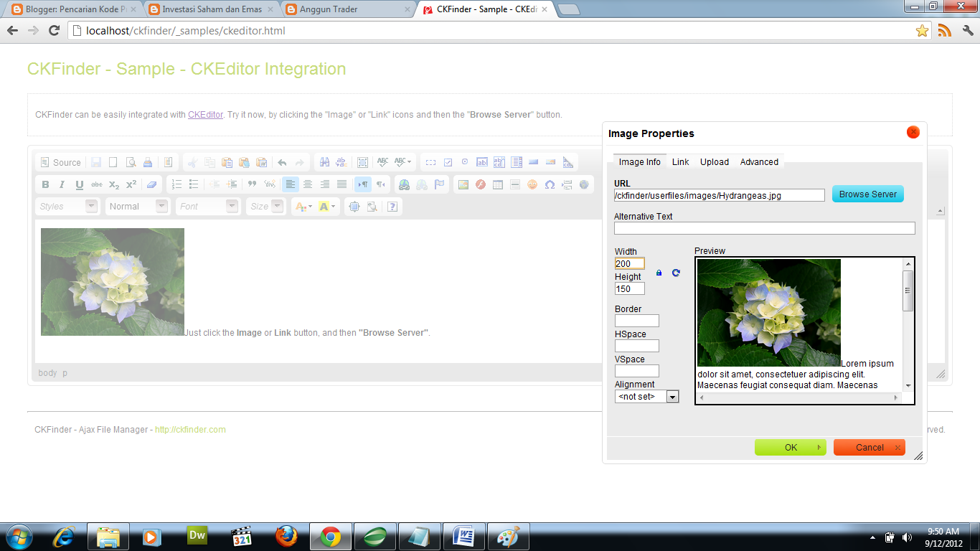Click the Bold formatting icon
This screenshot has height=551, width=980.
(45, 184)
